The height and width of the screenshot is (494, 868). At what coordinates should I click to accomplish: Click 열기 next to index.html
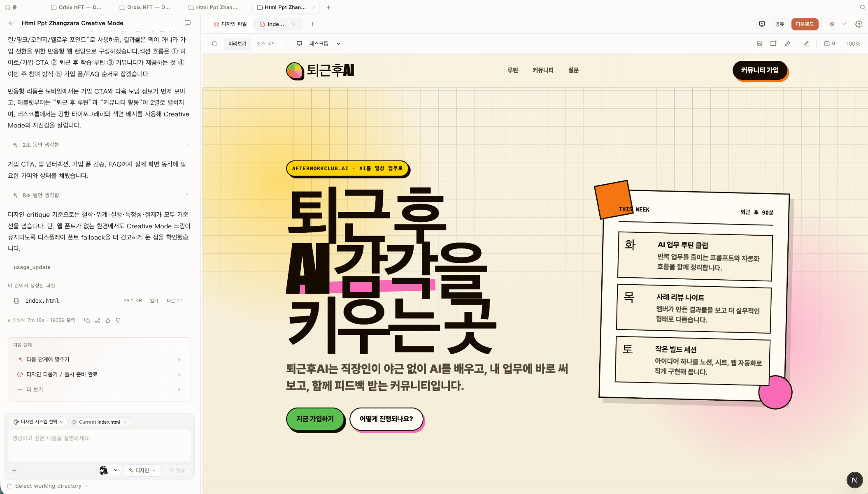click(x=154, y=301)
